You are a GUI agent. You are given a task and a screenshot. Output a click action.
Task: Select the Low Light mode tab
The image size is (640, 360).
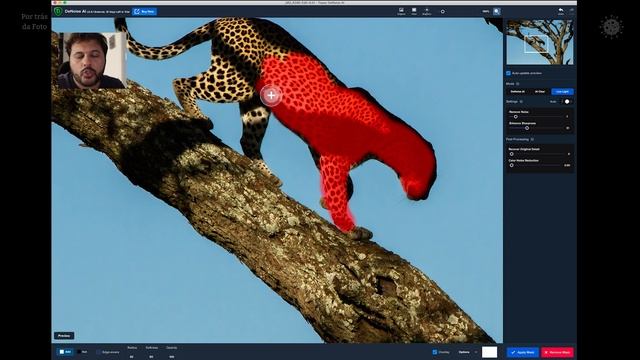point(562,91)
